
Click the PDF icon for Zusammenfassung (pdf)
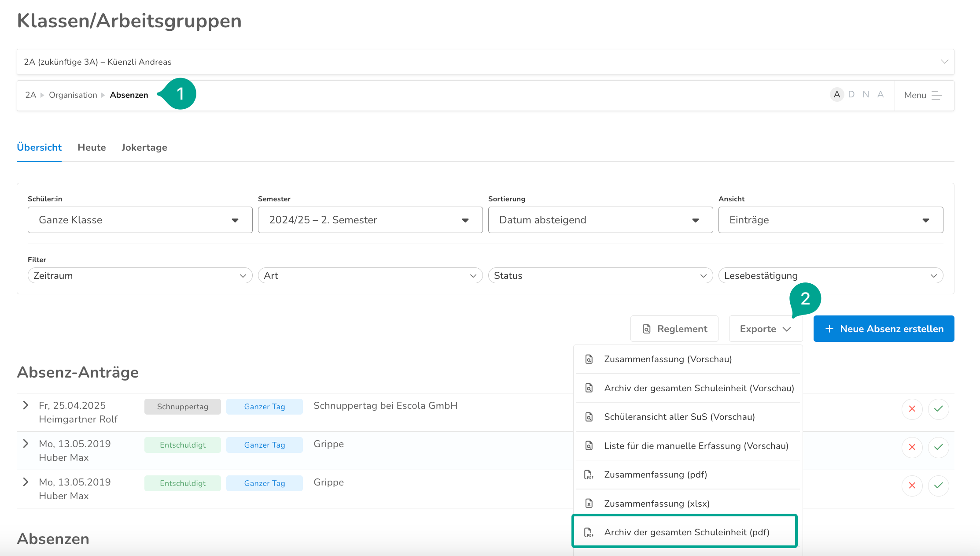pyautogui.click(x=589, y=474)
